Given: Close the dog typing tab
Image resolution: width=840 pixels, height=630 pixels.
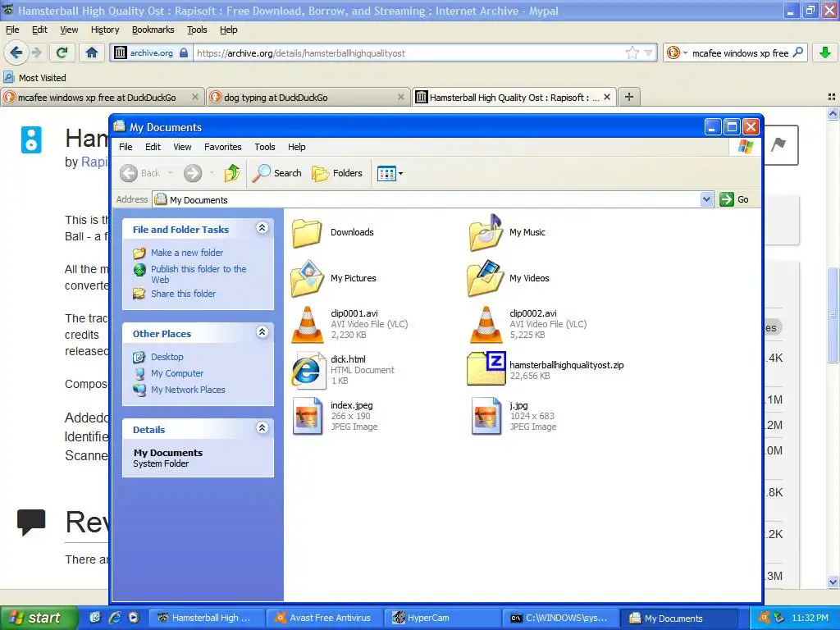Looking at the screenshot, I should (400, 97).
